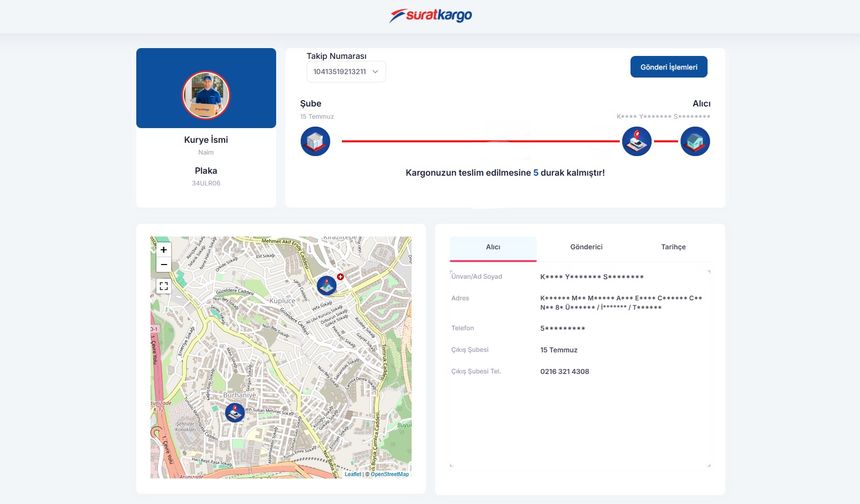
Task: Toggle map fullscreen view
Action: pyautogui.click(x=163, y=286)
